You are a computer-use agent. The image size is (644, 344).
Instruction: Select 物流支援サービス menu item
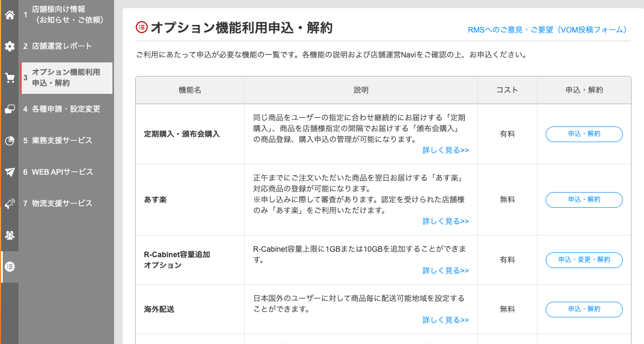pyautogui.click(x=67, y=203)
